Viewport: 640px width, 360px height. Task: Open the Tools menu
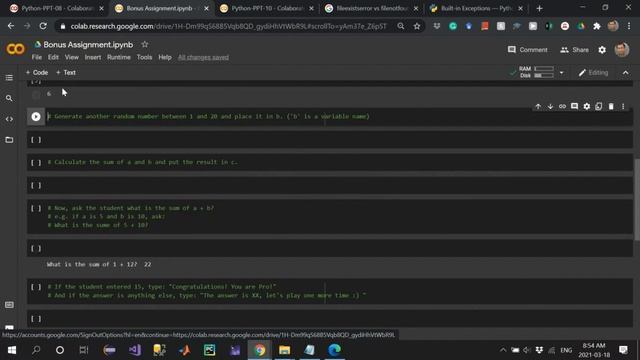point(144,57)
